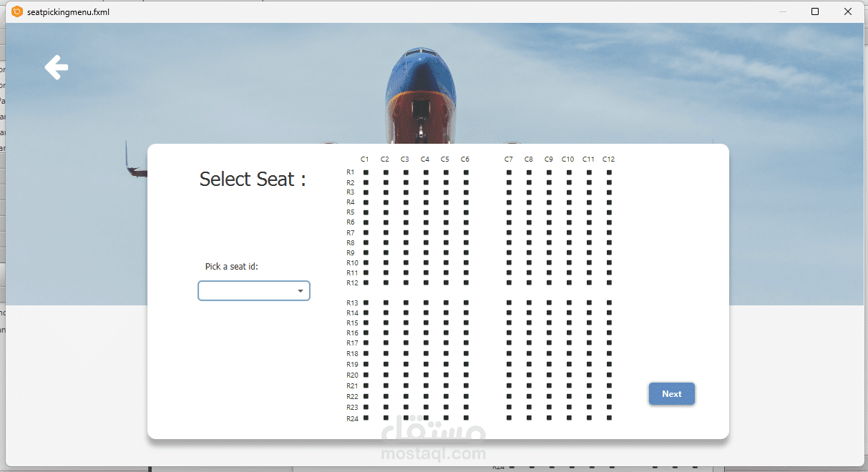Image resolution: width=868 pixels, height=472 pixels.
Task: Select the seat at row R10, column C10
Action: pos(569,262)
